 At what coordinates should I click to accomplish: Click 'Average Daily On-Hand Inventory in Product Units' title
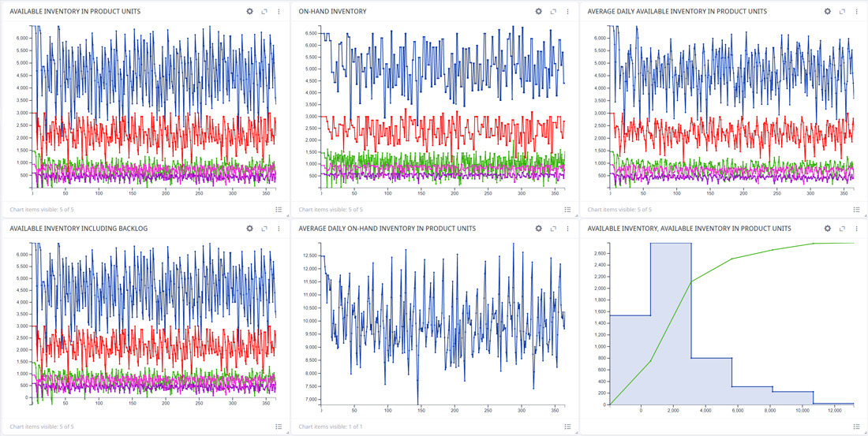(x=387, y=229)
